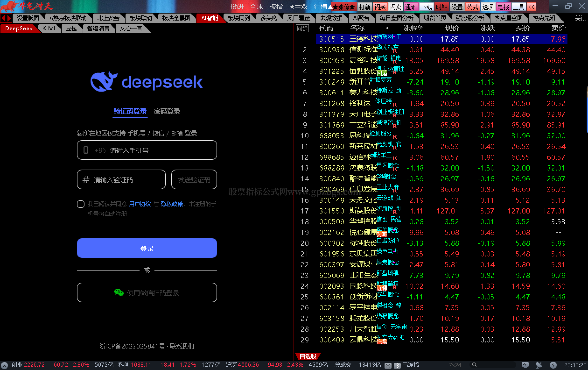
Task: Select the 验证码登录 login tab
Action: click(x=130, y=111)
